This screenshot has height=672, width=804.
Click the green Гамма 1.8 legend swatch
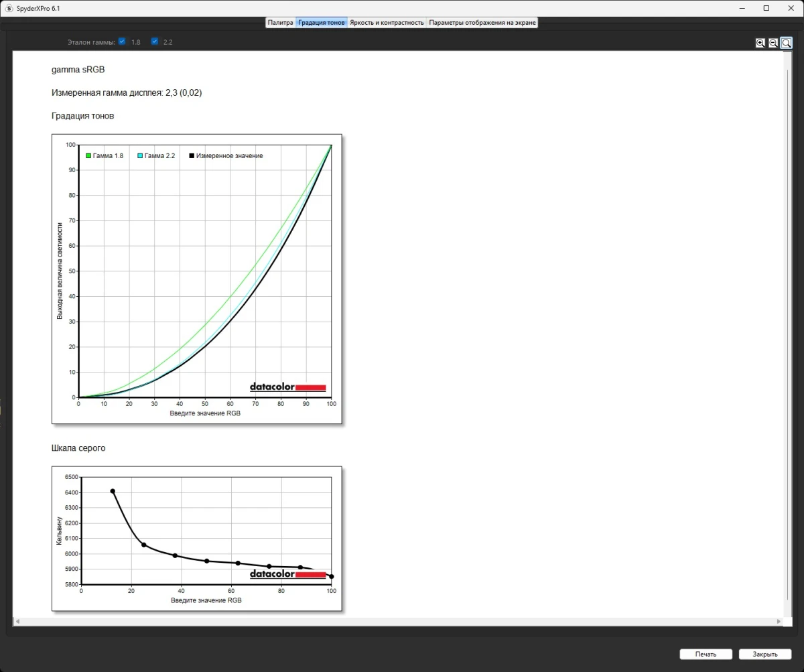(x=88, y=155)
